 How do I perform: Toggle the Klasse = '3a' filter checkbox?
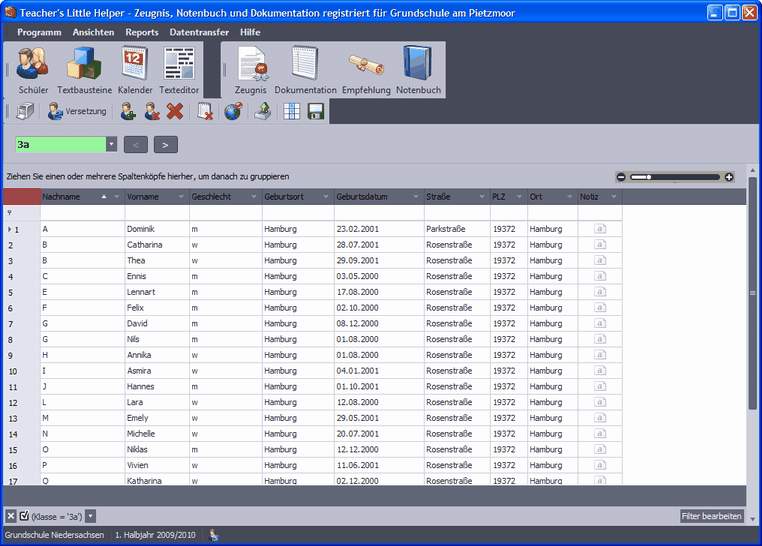click(24, 516)
